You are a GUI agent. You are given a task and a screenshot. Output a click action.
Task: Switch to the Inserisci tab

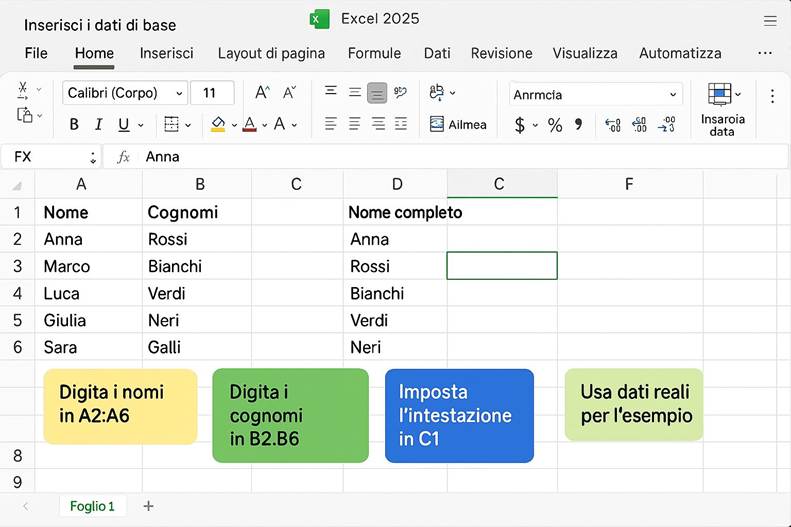(x=166, y=53)
